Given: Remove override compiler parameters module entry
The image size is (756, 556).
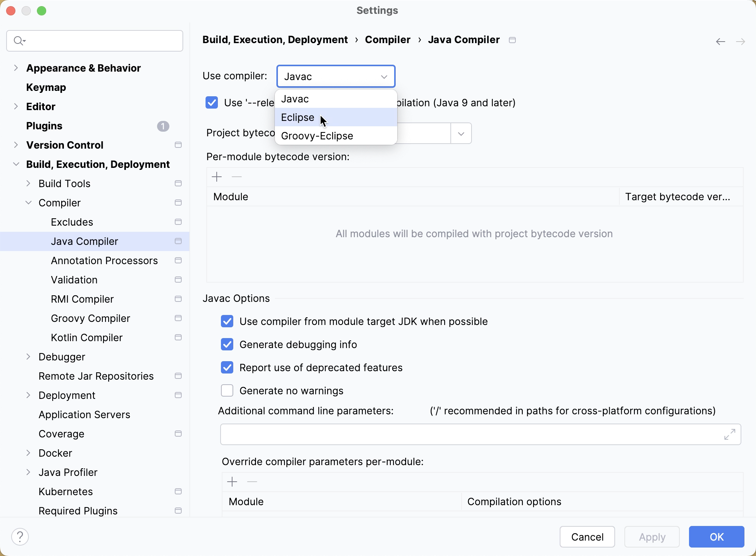Looking at the screenshot, I should tap(252, 482).
